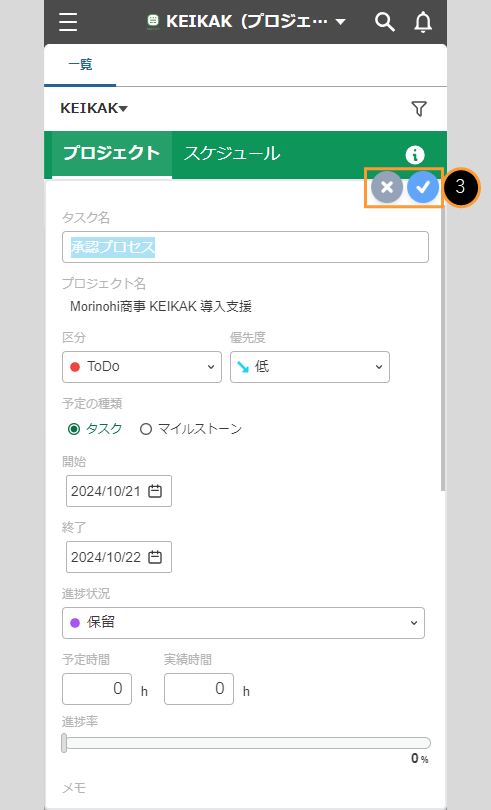Click the search magnifier icon
The image size is (491, 810).
click(385, 22)
